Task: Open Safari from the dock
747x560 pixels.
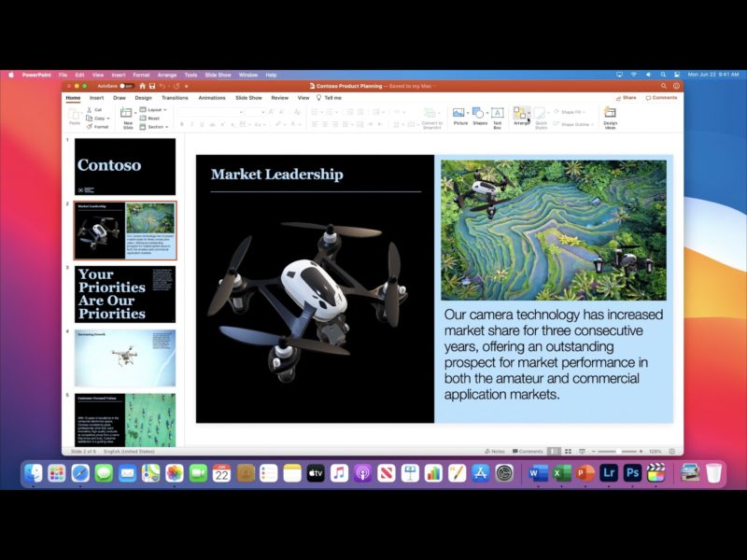Action: tap(80, 473)
